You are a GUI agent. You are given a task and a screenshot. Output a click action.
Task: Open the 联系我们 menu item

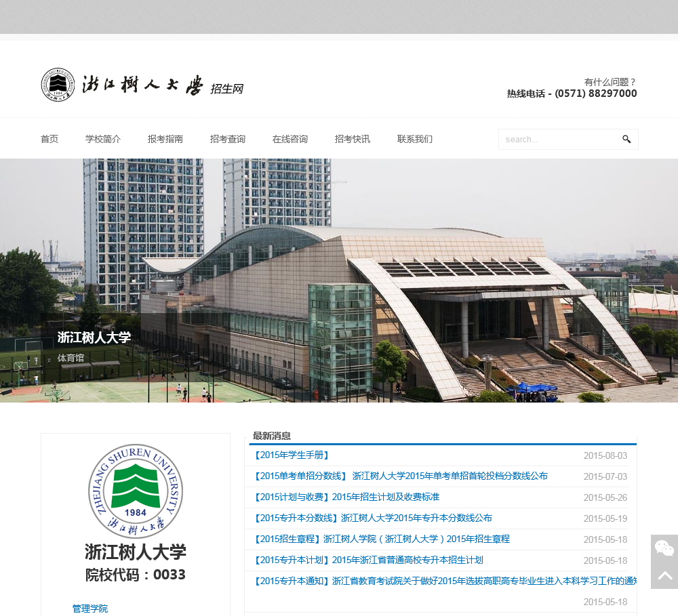(415, 139)
